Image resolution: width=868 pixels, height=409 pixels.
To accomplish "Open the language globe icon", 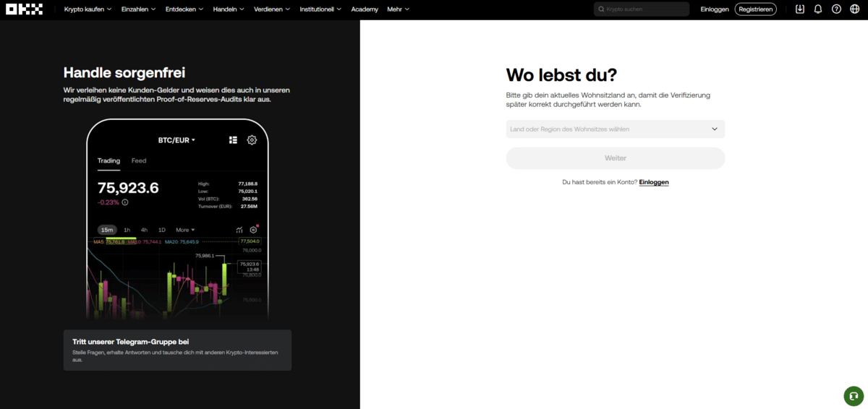I will coord(855,9).
